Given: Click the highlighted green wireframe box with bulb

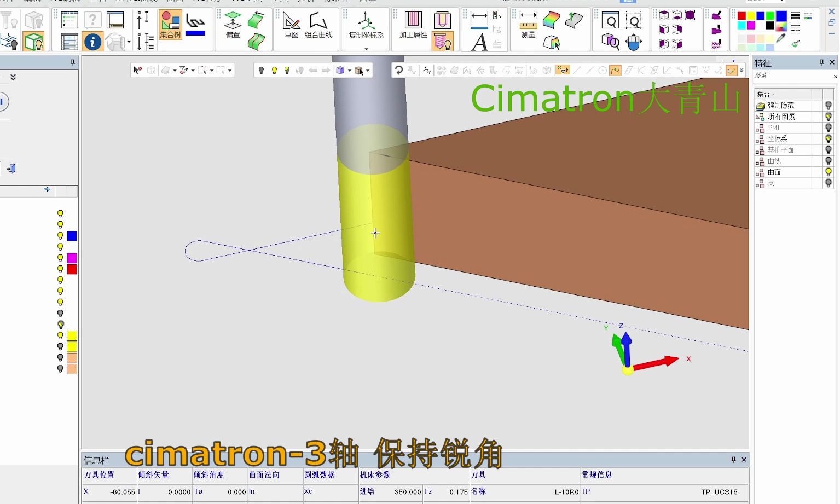Looking at the screenshot, I should (x=33, y=42).
